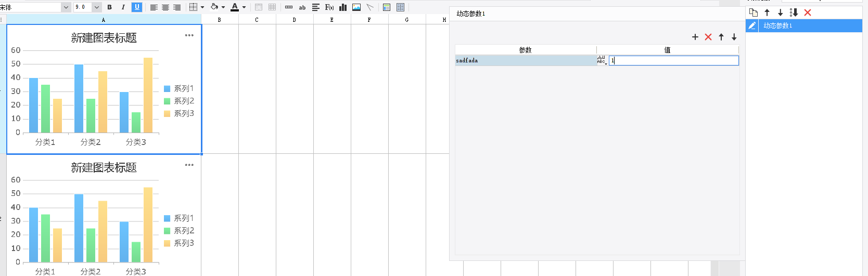Screen dimensions: 868x276
Task: Select 动态参数1 in the right list
Action: coord(777,25)
